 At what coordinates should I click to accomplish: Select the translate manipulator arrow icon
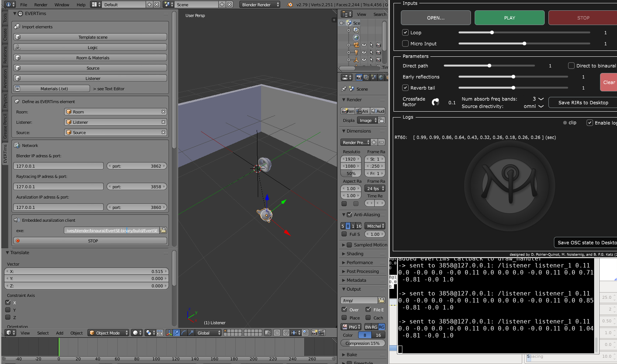(176, 333)
